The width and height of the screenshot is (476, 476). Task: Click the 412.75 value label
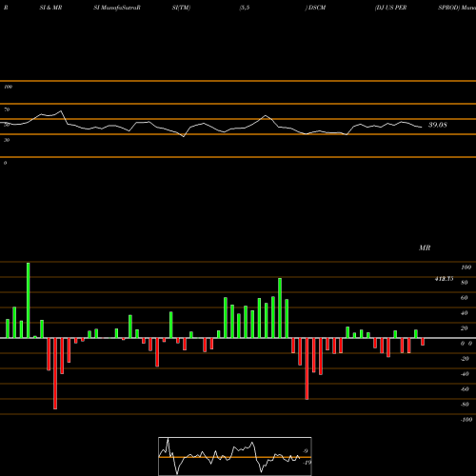444,279
